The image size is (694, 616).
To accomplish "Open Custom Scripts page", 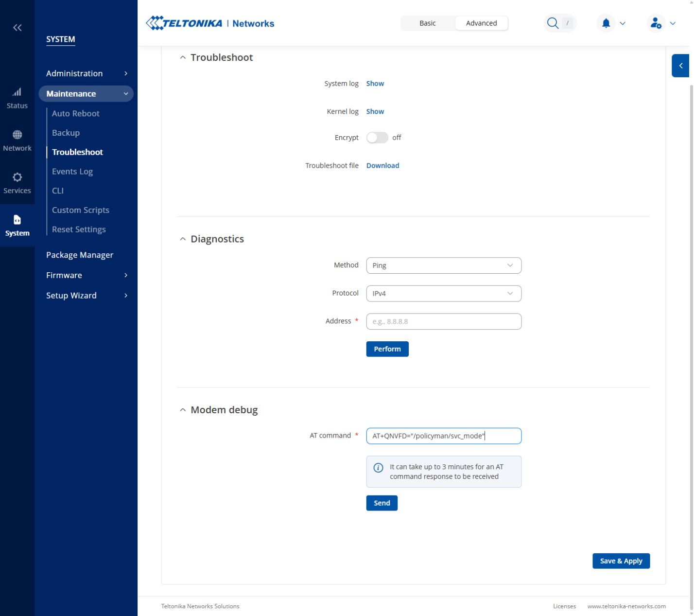I will [81, 210].
